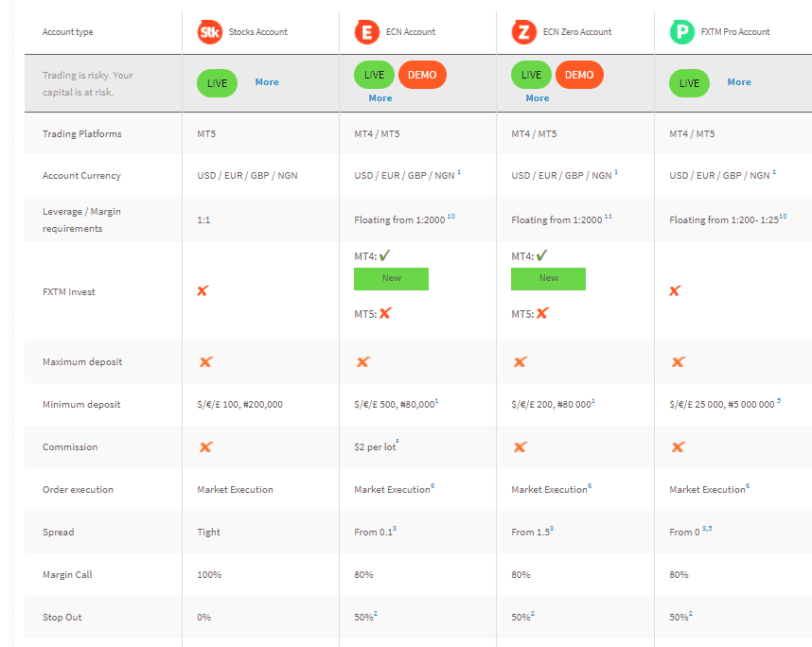
Task: Click the Stocks Account 'Market Execution' cell
Action: (235, 489)
